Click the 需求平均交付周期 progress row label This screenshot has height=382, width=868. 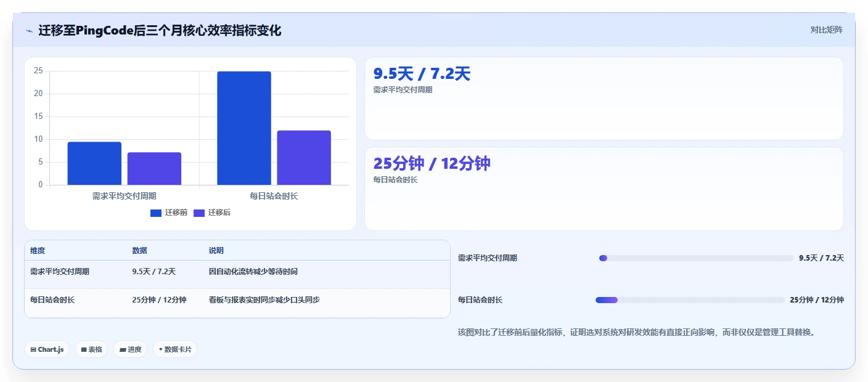pos(488,258)
